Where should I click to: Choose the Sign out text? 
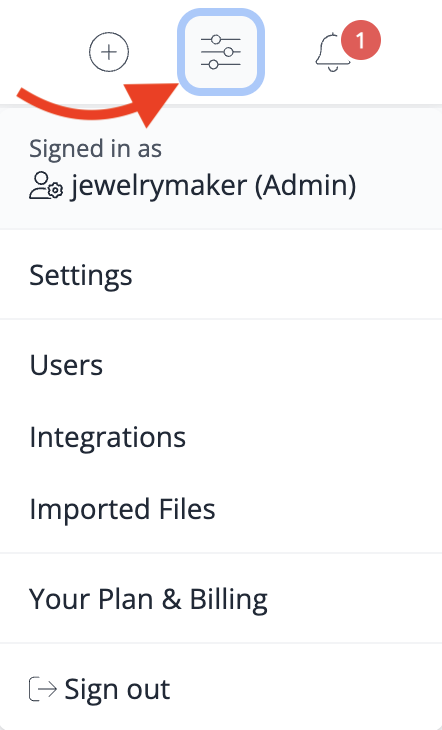[x=117, y=689]
